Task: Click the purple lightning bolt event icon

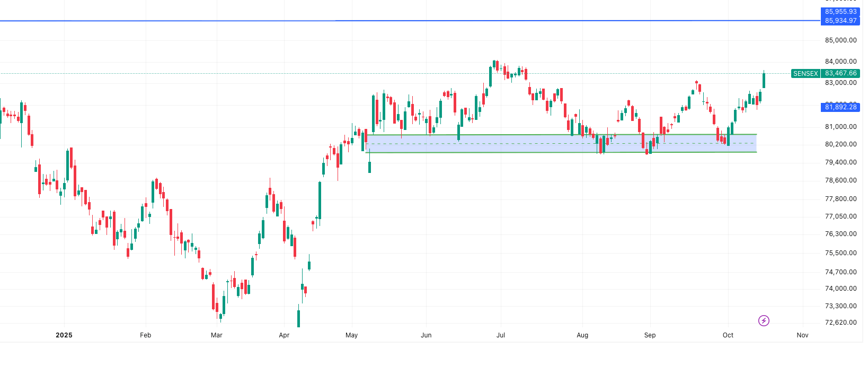Action: click(x=764, y=320)
